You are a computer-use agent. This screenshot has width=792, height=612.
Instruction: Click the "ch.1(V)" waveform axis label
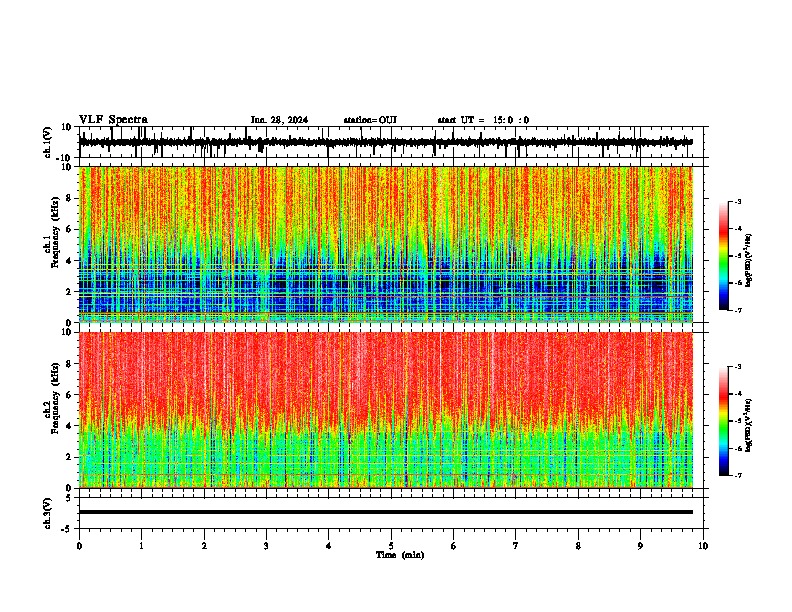point(48,142)
